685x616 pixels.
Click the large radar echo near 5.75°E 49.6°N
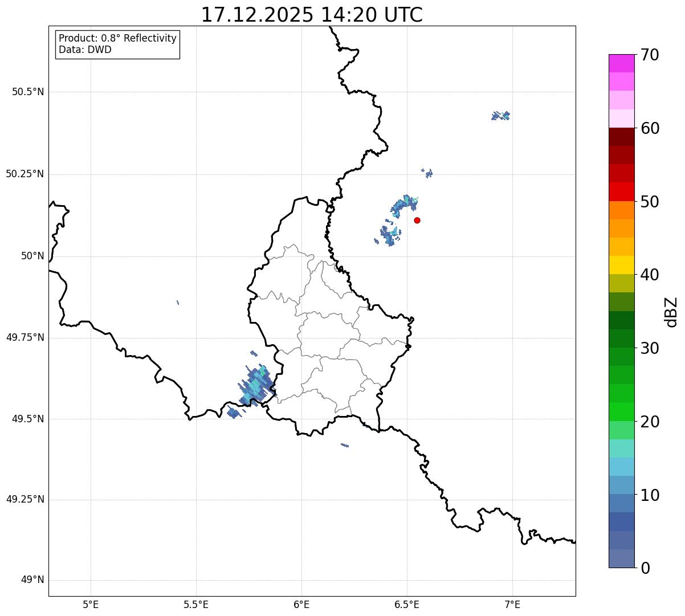256,386
